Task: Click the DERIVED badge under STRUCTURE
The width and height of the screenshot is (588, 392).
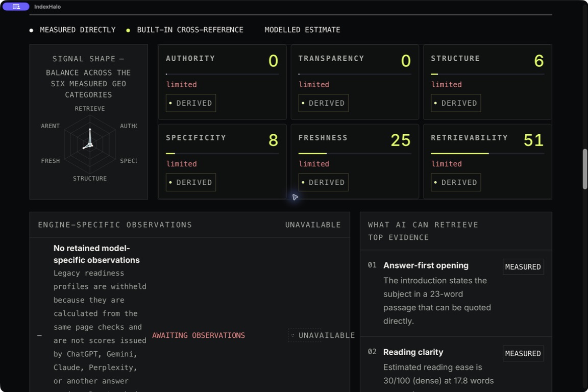Action: click(456, 103)
